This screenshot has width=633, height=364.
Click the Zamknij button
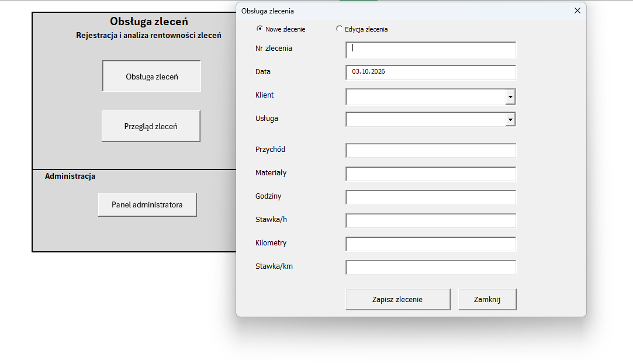(x=487, y=299)
